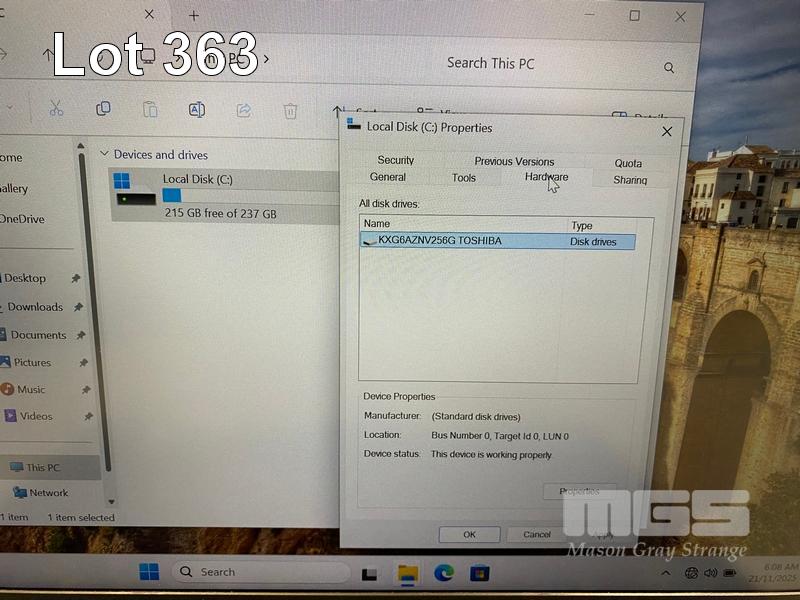
Task: Open File Explorer from taskbar
Action: [x=407, y=572]
